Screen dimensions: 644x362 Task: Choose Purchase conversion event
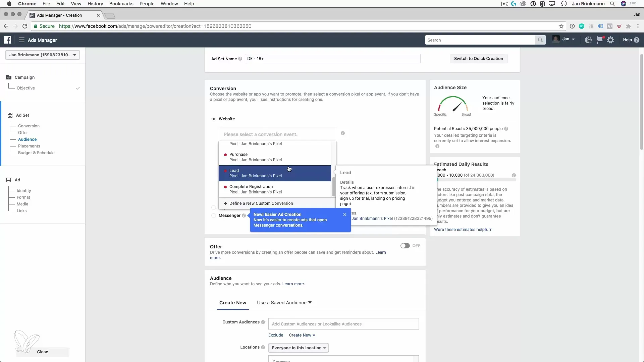pyautogui.click(x=275, y=157)
